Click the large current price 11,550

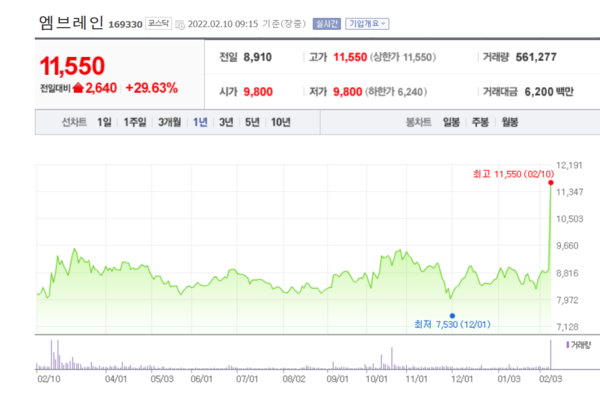72,65
